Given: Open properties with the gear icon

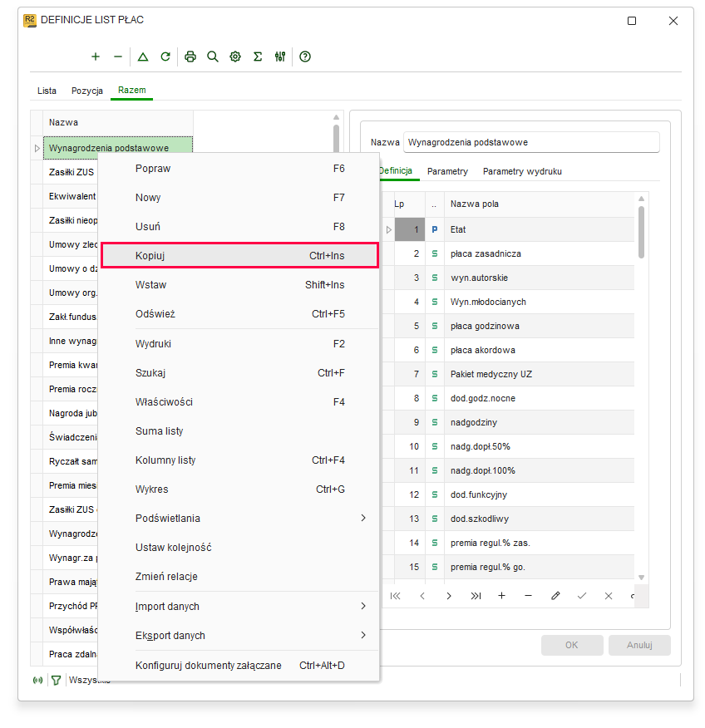Looking at the screenshot, I should click(235, 57).
